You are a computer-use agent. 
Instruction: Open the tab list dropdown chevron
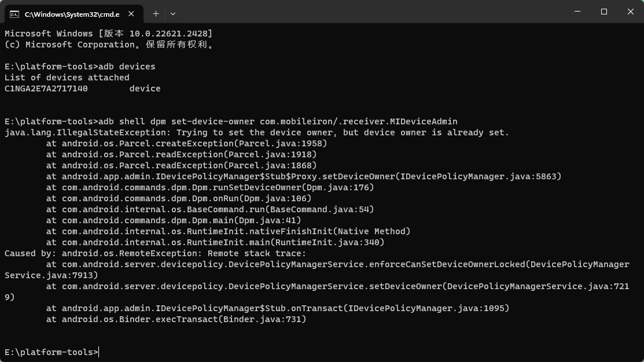coord(172,13)
